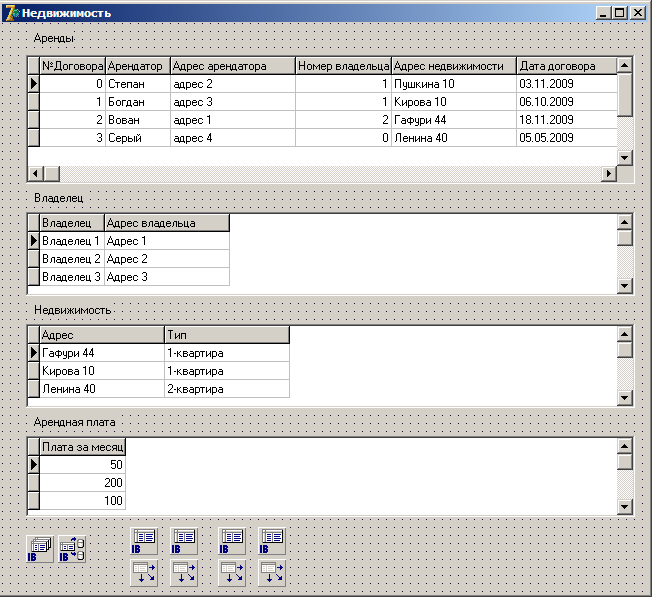Click the scroll-down arrow in Арендная плата grid

coord(625,506)
